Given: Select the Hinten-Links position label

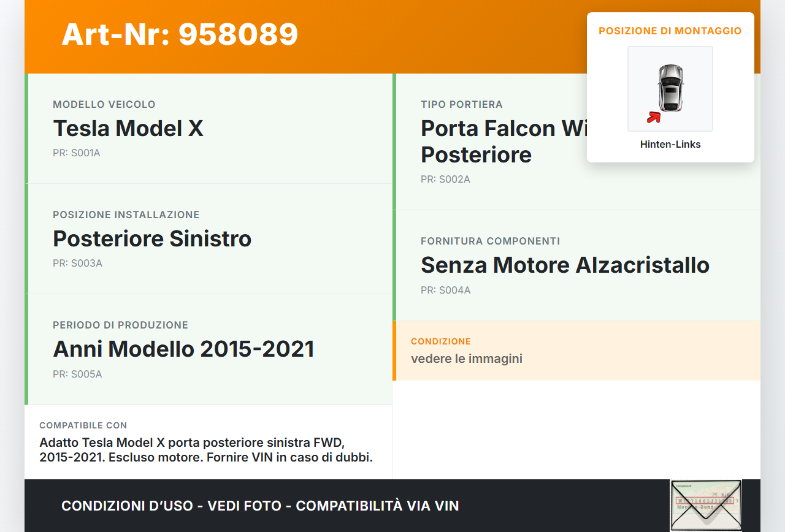Looking at the screenshot, I should pos(670,145).
